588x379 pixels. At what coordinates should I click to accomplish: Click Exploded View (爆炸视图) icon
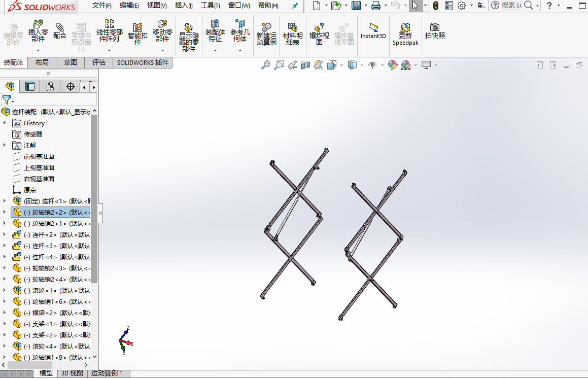click(319, 33)
